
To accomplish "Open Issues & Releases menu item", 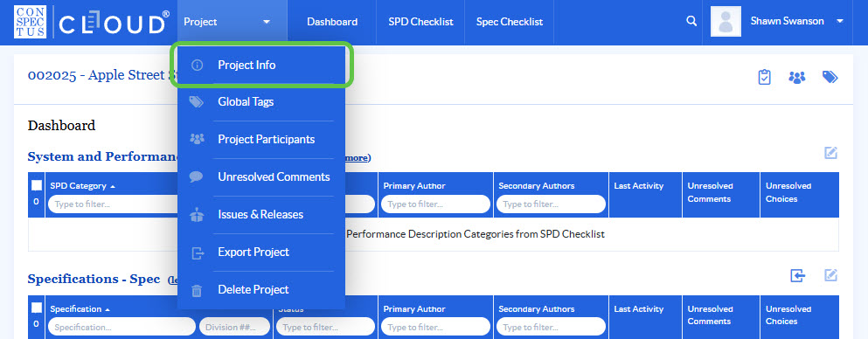I will 261,215.
